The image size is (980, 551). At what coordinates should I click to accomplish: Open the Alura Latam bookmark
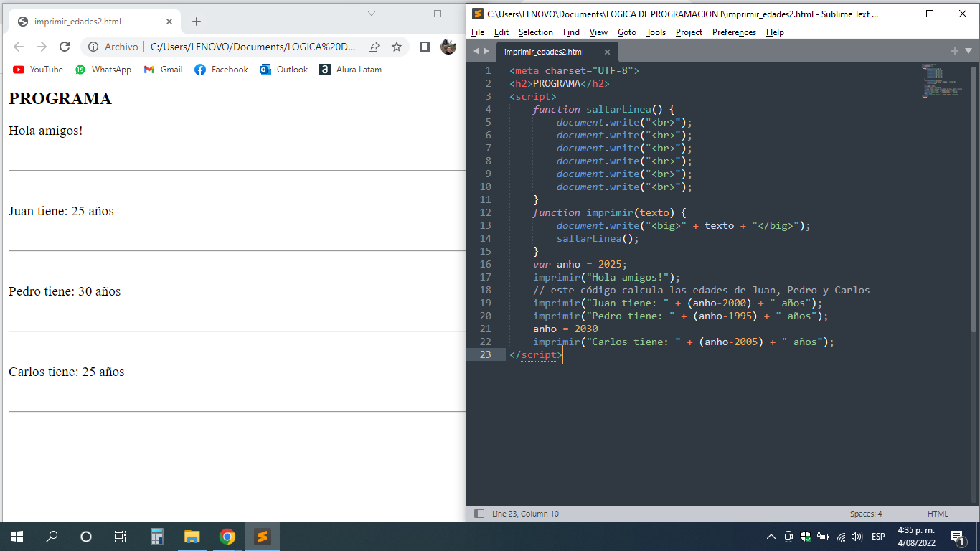(x=350, y=70)
